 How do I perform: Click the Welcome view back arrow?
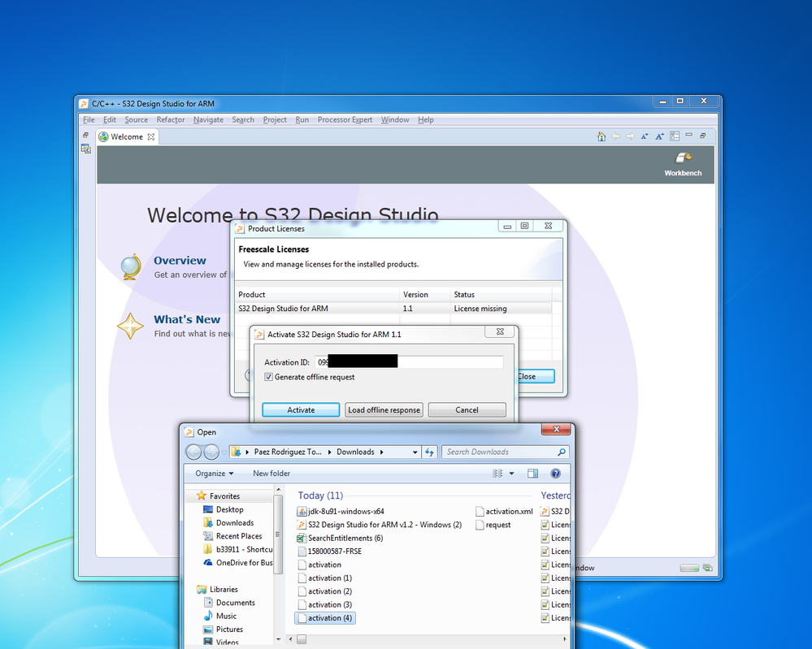tap(616, 136)
